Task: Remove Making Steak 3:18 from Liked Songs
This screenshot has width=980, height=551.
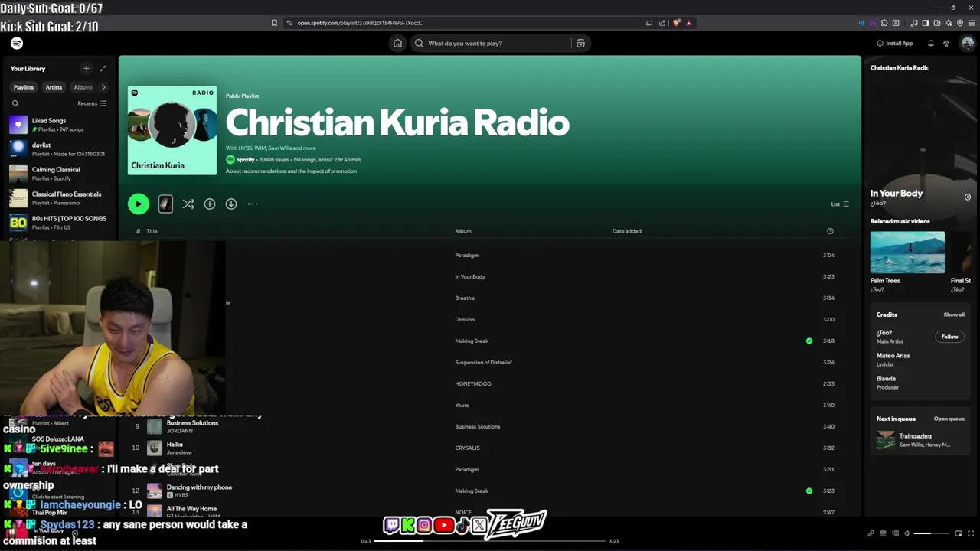Action: (809, 341)
